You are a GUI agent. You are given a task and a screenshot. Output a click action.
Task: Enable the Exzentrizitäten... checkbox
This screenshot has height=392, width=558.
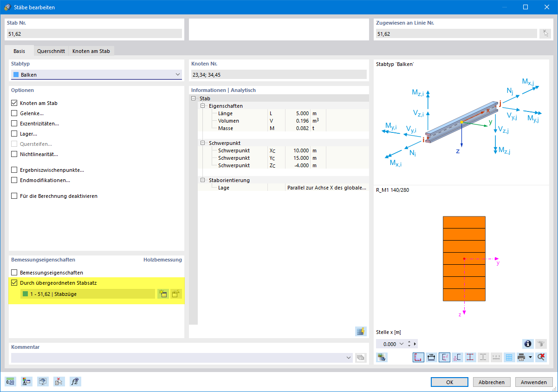(x=14, y=124)
